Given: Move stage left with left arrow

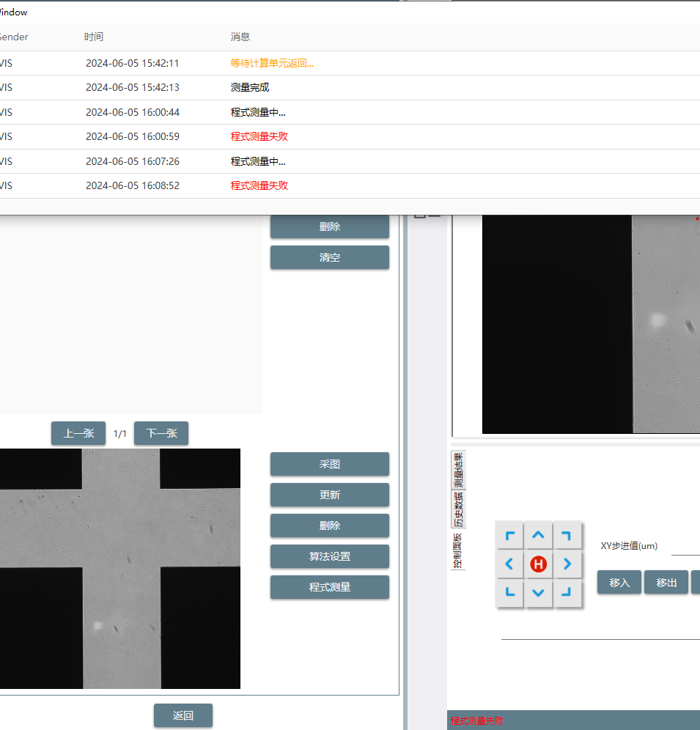Looking at the screenshot, I should point(510,564).
